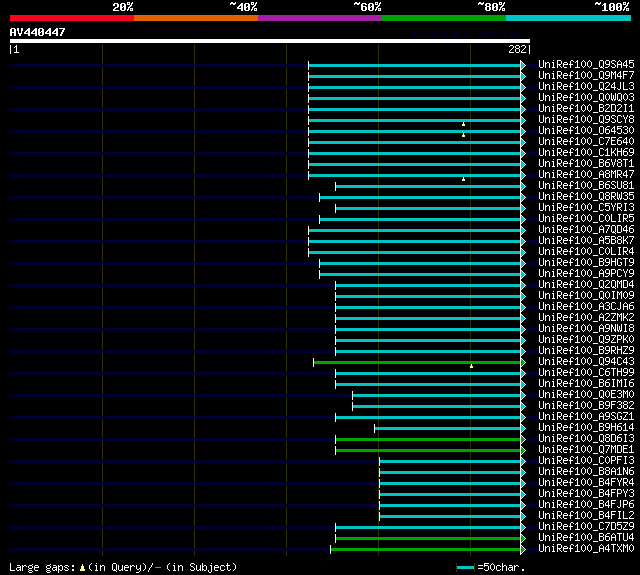Select the UniRef100_B6IMI6 label
The image size is (640, 575).
click(586, 384)
